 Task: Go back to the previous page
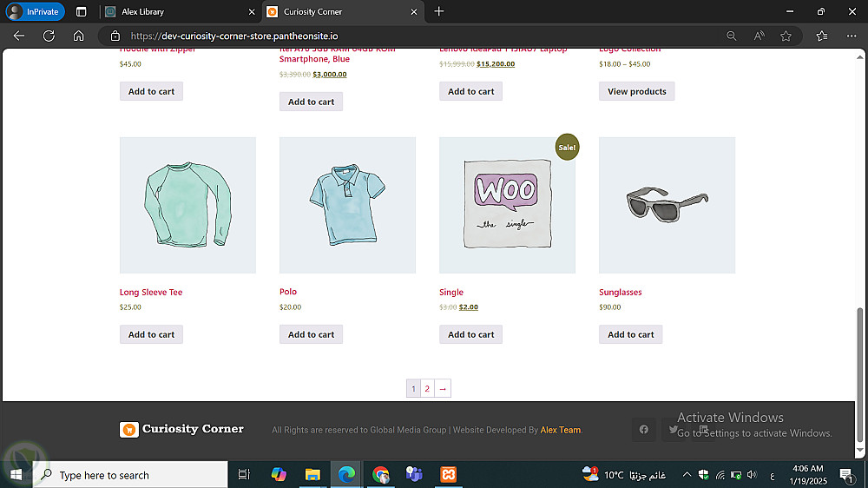pyautogui.click(x=19, y=36)
